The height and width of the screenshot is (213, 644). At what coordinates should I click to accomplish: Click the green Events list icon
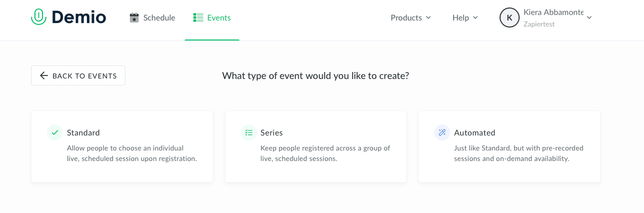[x=198, y=18]
